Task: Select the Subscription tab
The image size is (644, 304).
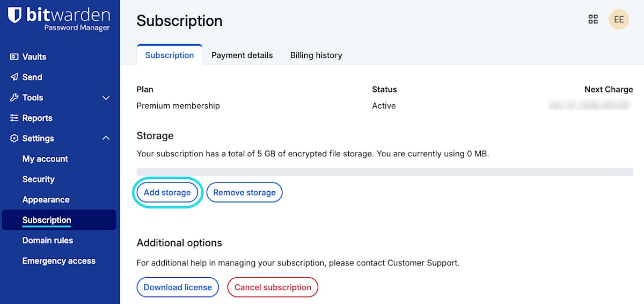Action: [170, 55]
